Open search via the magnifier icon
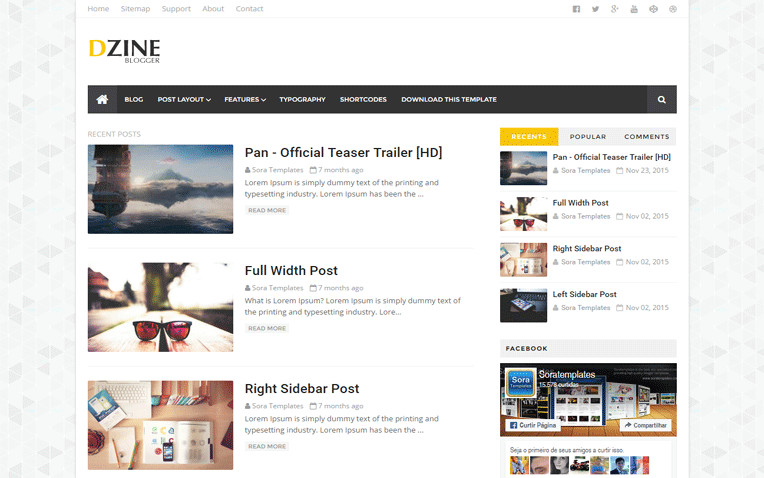 661,99
